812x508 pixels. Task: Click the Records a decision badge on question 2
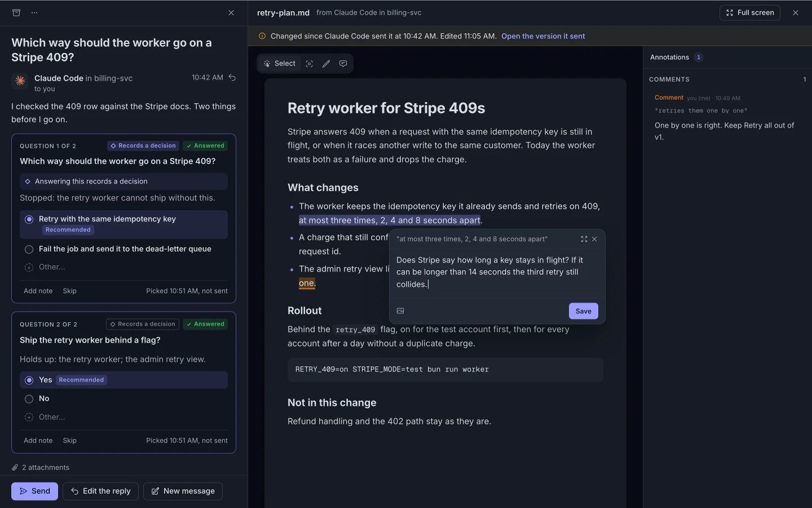point(143,324)
